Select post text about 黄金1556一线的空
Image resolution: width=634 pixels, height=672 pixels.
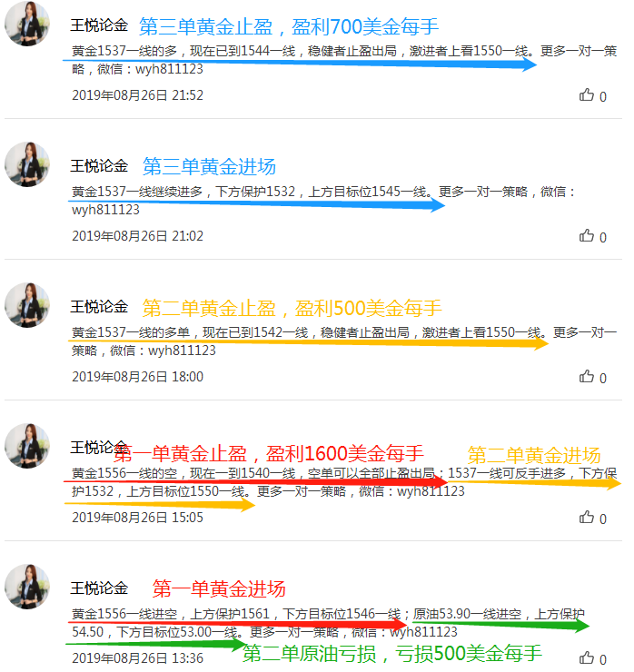(344, 482)
